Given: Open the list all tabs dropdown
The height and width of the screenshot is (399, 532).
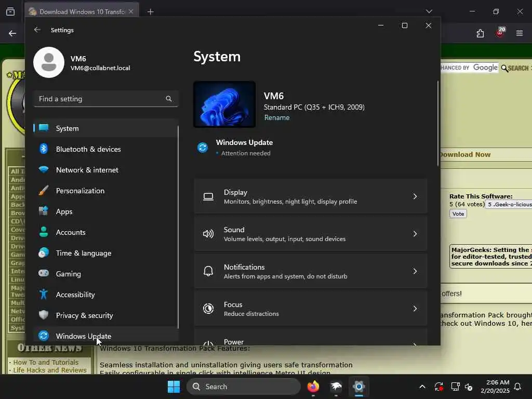Looking at the screenshot, I should tap(429, 11).
